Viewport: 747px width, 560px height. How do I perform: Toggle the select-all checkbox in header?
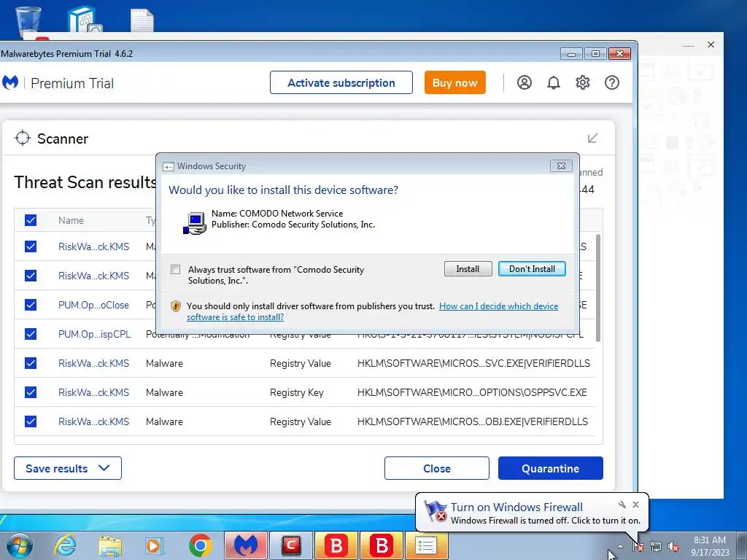tap(31, 220)
